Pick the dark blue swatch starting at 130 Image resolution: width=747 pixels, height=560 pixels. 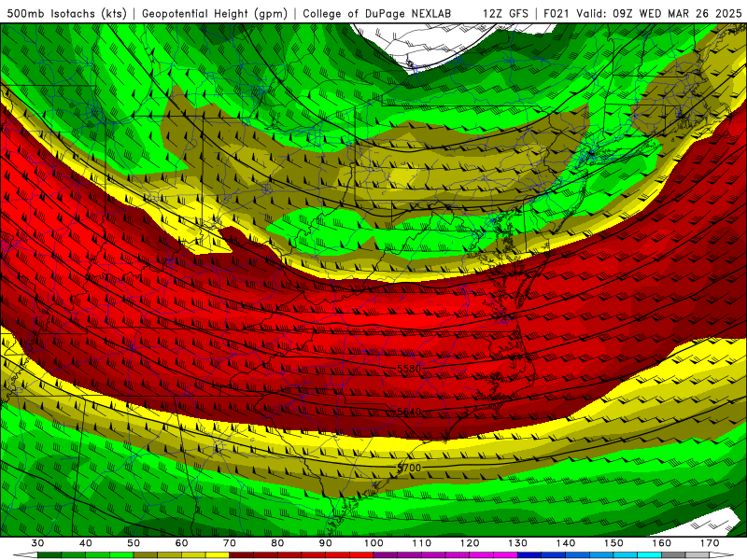pos(529,555)
